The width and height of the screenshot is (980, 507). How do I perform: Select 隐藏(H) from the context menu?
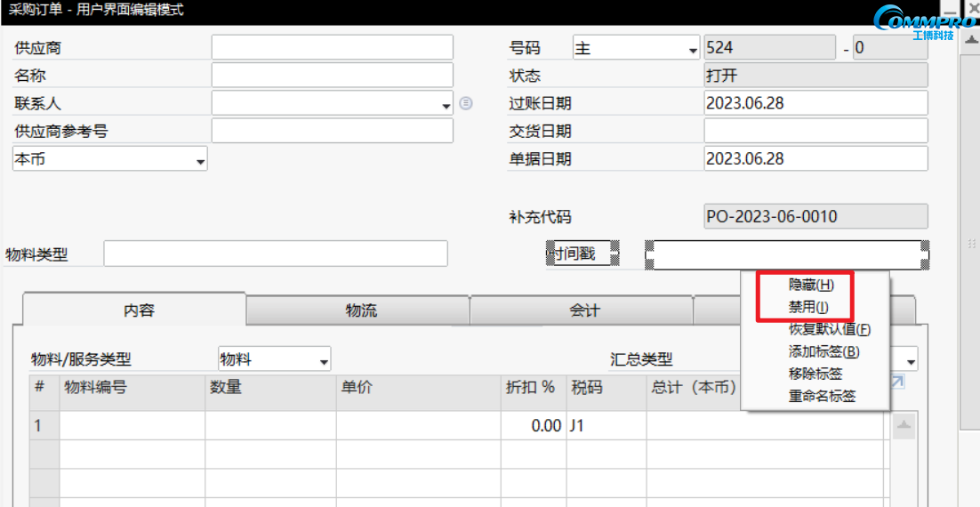811,285
